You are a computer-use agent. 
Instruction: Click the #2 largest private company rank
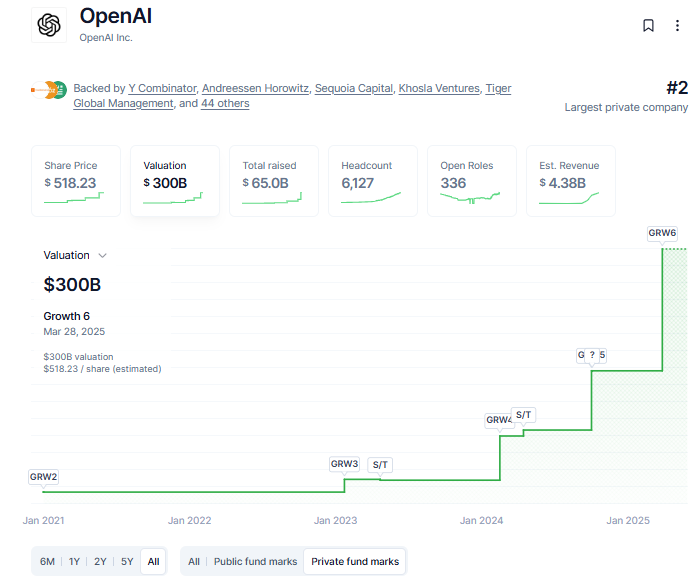point(677,88)
